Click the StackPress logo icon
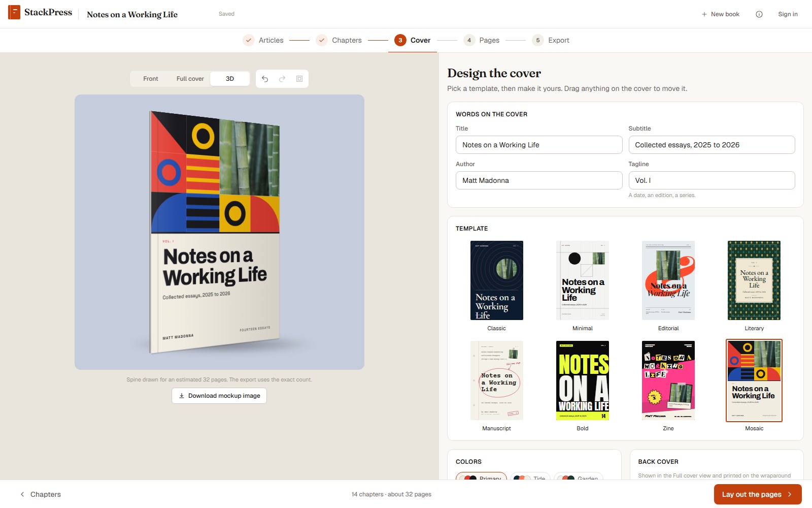Viewport: 812px width, 508px height. [x=14, y=12]
